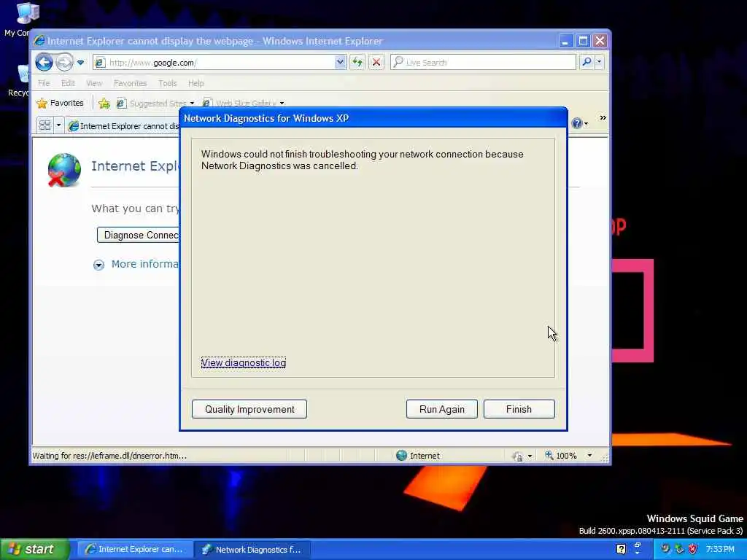Switch to Internet Explorer taskbar button

135,550
